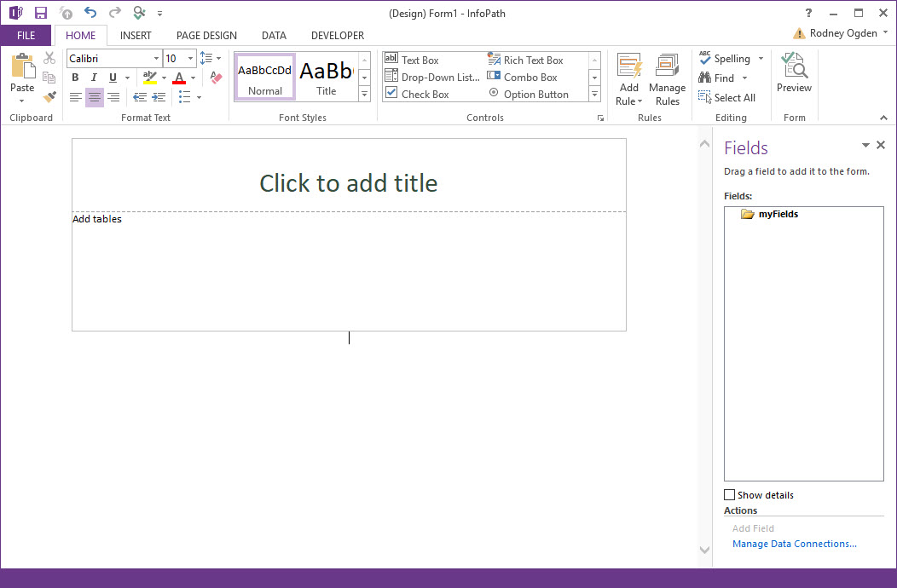897x588 pixels.
Task: Click the Save icon in quick access toolbar
Action: click(x=41, y=13)
